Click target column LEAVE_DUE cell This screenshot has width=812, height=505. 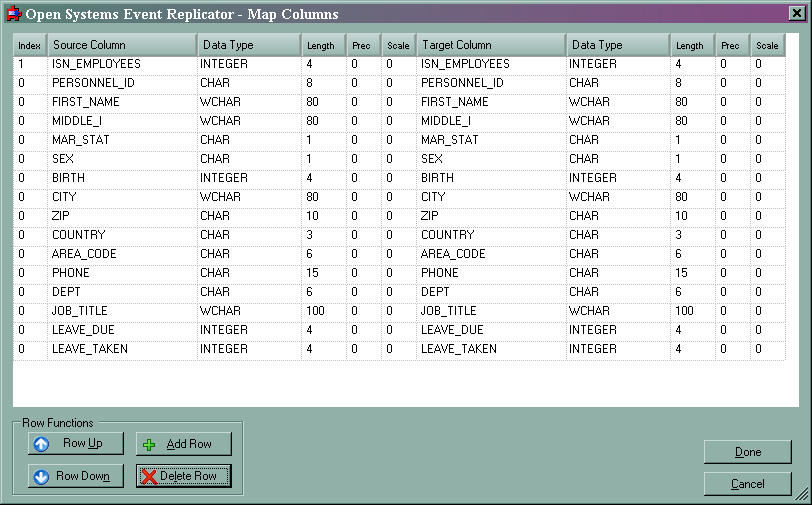point(491,329)
